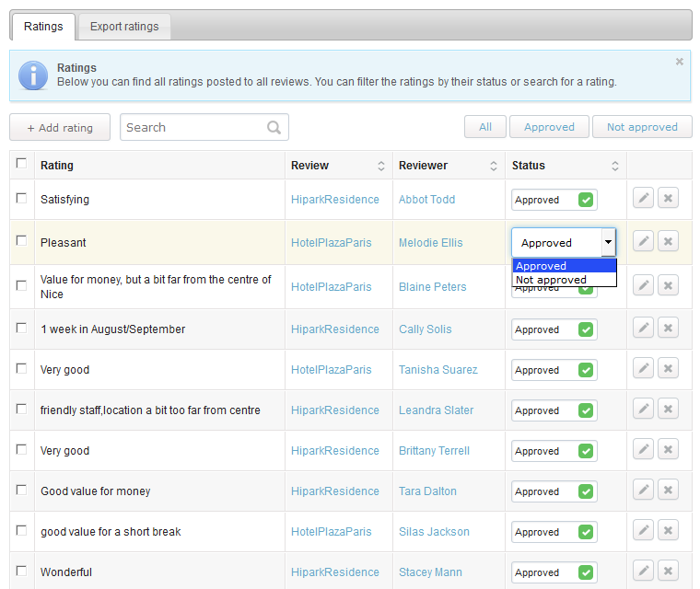Screen dimensions: 700x589
Task: Delete the 1 week in August/September rating
Action: (668, 328)
